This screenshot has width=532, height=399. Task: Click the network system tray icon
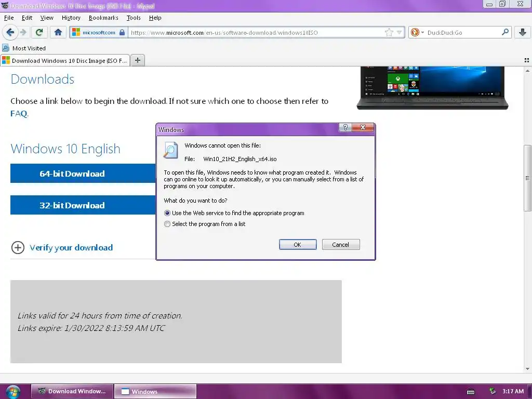[x=493, y=391]
